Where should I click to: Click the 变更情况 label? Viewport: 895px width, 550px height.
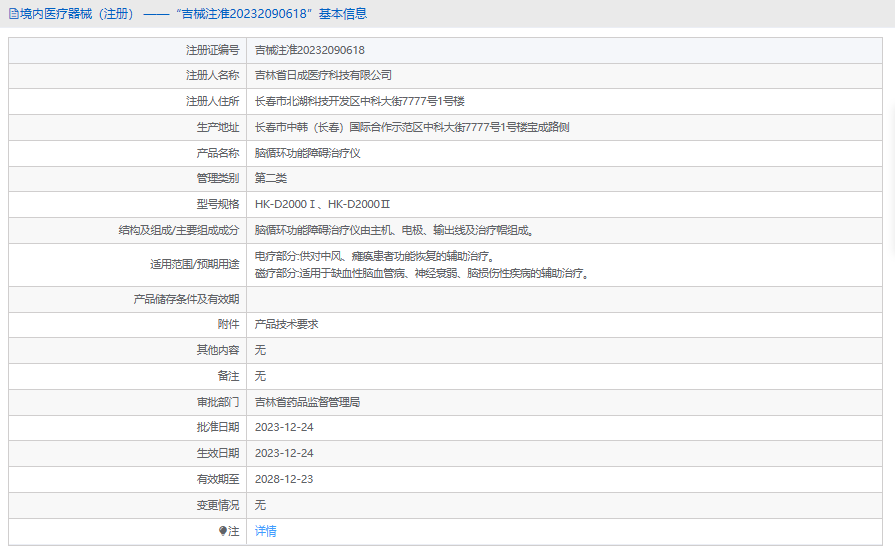click(x=218, y=505)
